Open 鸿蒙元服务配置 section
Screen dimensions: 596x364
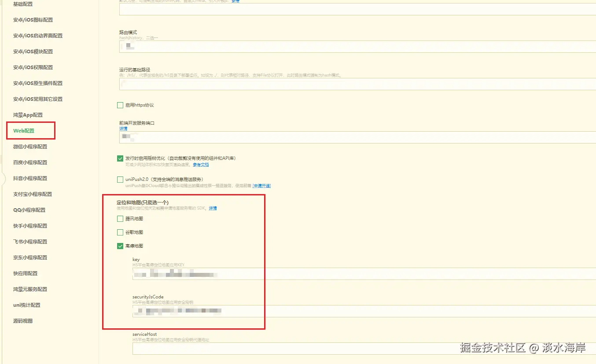tap(30, 289)
